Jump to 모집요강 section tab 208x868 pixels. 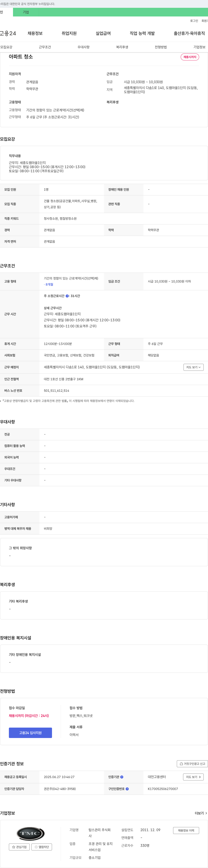[x=6, y=47]
